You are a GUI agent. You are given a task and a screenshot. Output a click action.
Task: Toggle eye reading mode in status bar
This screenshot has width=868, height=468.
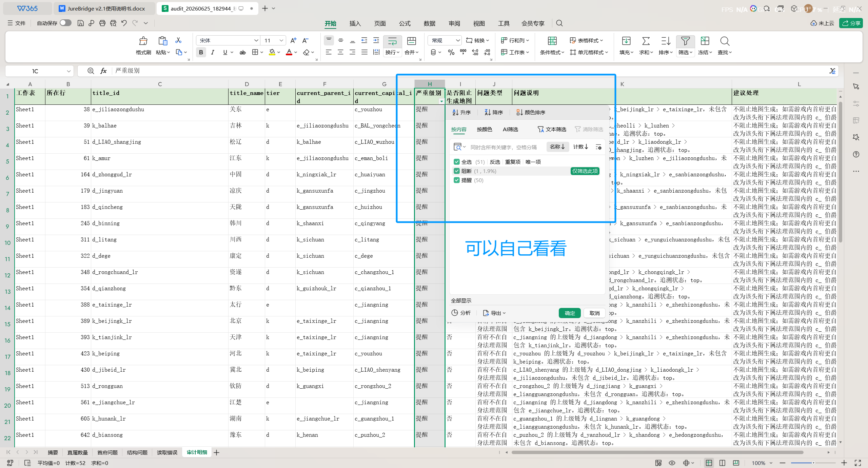(672, 463)
